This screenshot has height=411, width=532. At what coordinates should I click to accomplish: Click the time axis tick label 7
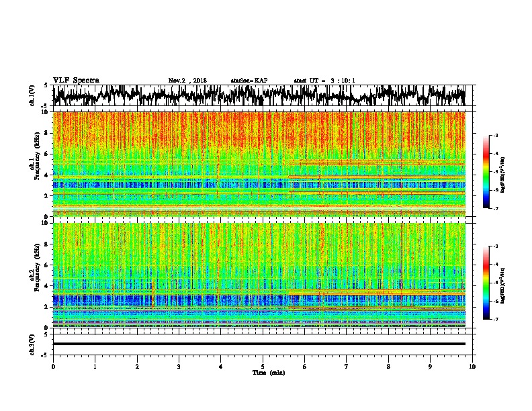tap(347, 367)
